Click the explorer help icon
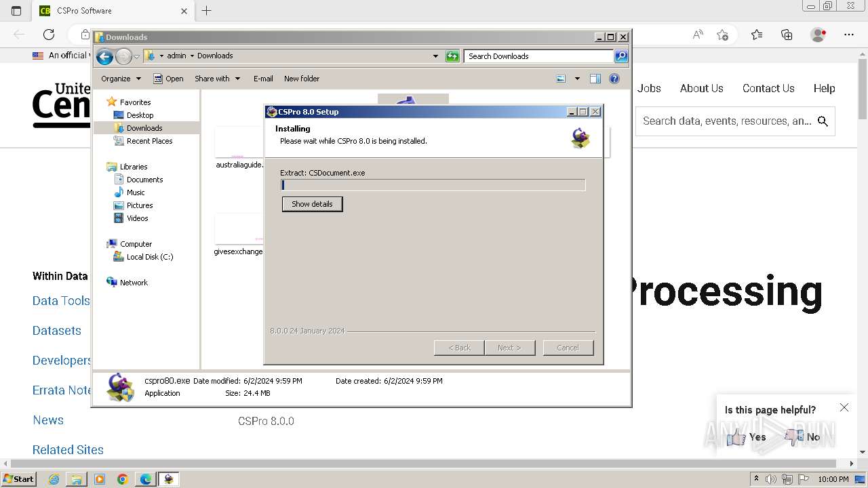Image resolution: width=868 pixels, height=488 pixels. tap(614, 79)
